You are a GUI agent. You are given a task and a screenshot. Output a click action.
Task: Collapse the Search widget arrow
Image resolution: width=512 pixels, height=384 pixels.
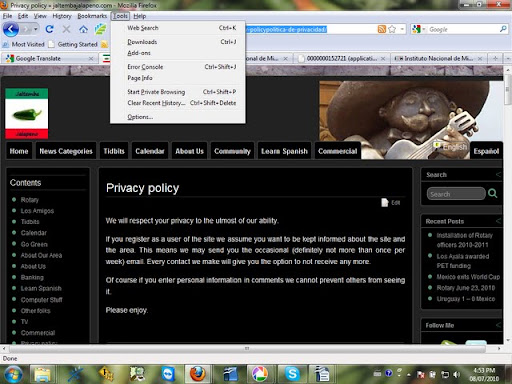pos(498,175)
